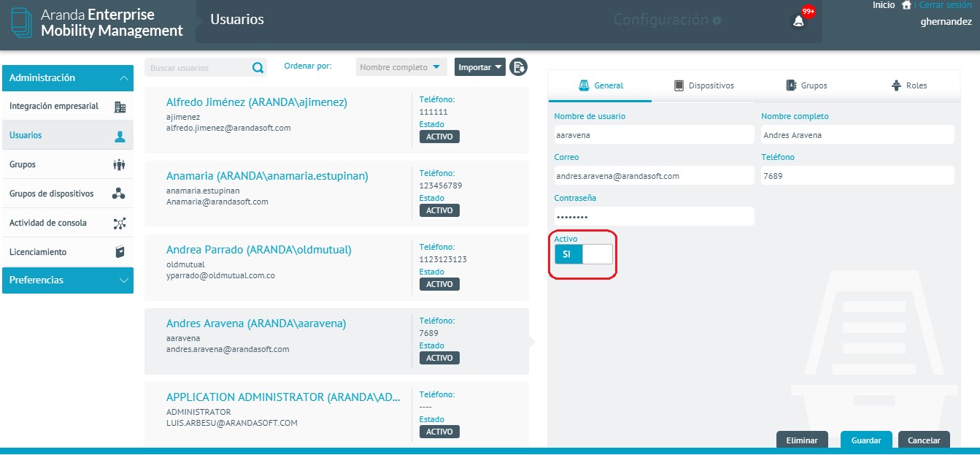The height and width of the screenshot is (455, 980).
Task: Click the ghernandez username in header
Action: (946, 22)
